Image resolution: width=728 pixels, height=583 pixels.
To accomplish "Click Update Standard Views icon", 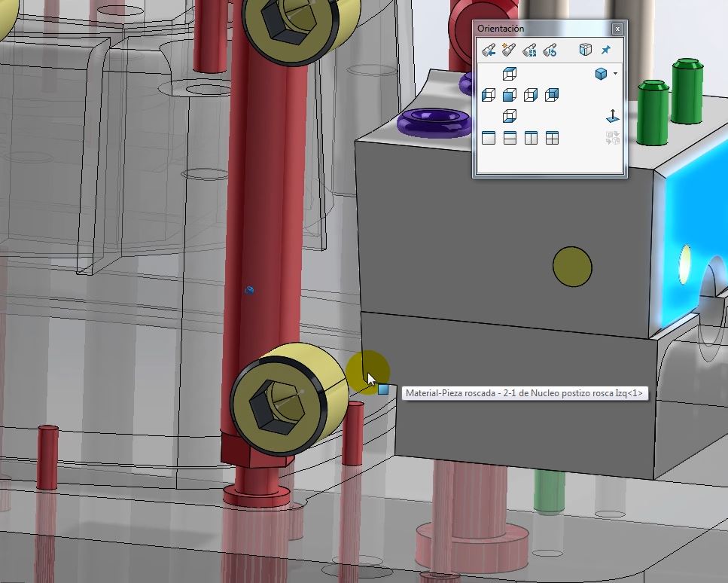I will pyautogui.click(x=529, y=50).
